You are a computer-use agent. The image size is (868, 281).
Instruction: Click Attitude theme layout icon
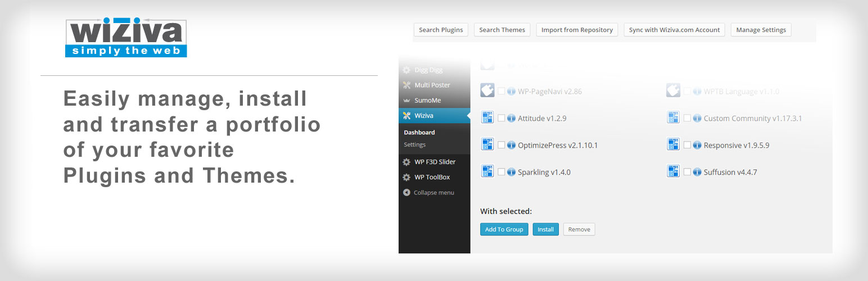[x=487, y=117]
